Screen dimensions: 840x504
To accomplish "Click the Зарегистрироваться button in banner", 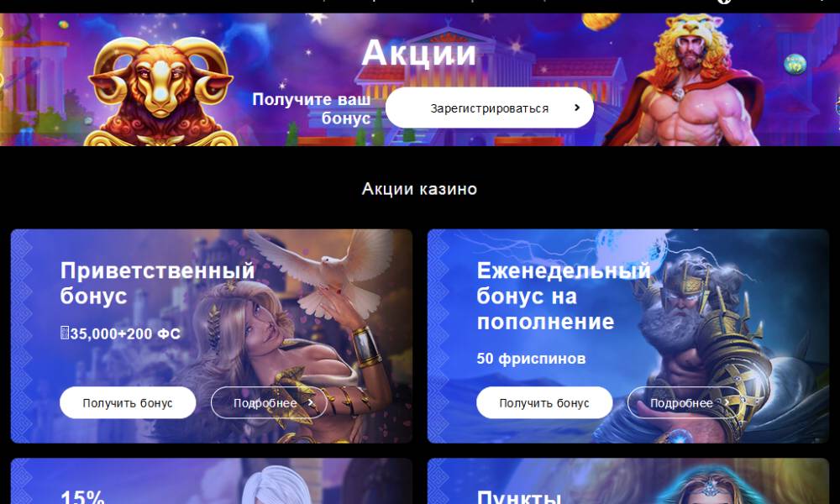I will 489,108.
